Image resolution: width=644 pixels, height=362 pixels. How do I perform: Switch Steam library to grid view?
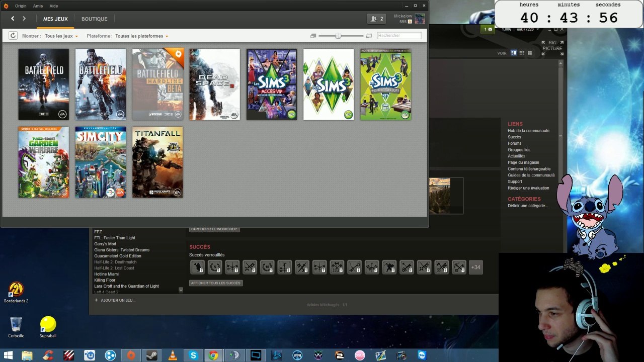click(530, 53)
